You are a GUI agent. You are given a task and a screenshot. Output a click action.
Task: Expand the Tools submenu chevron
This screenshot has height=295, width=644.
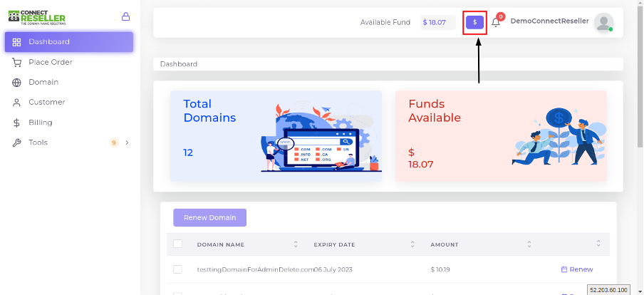[127, 143]
